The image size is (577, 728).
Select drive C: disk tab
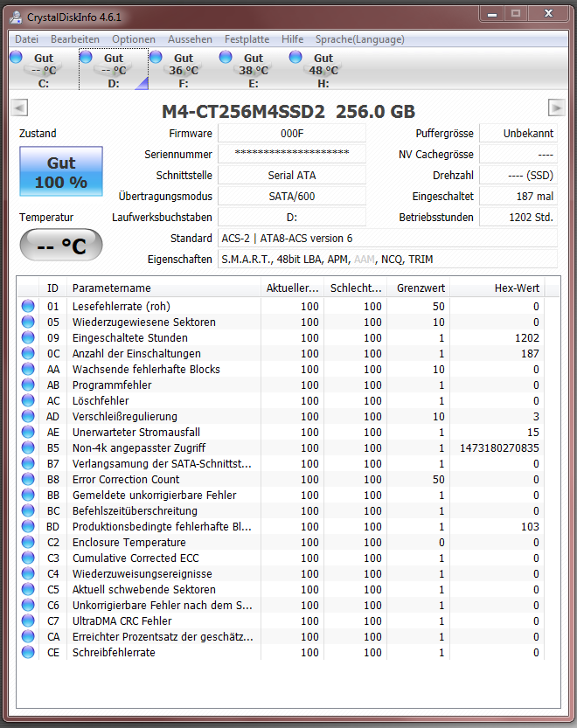pyautogui.click(x=44, y=70)
